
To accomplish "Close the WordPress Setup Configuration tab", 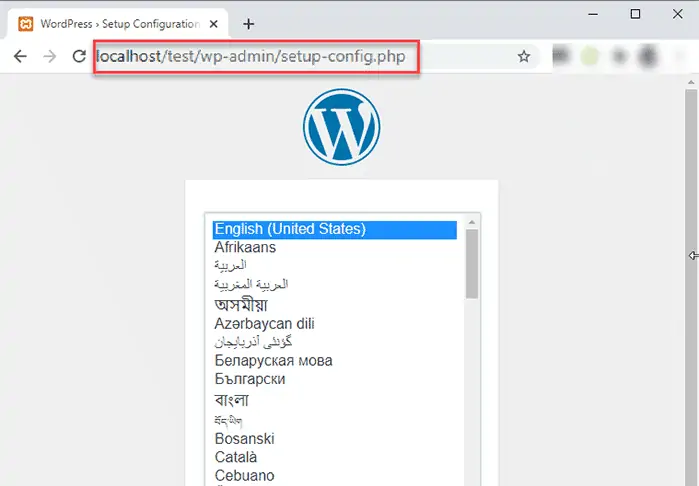I will coord(214,24).
